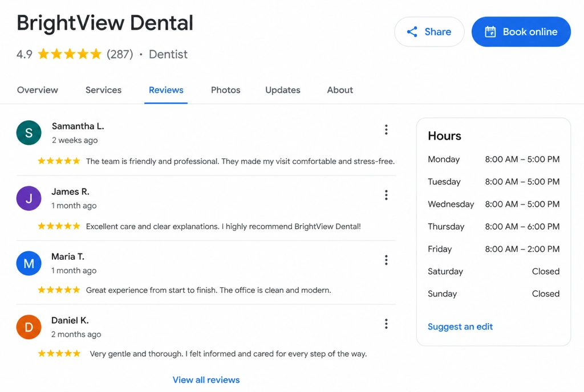Open options menu for James R.'s review

pyautogui.click(x=386, y=195)
